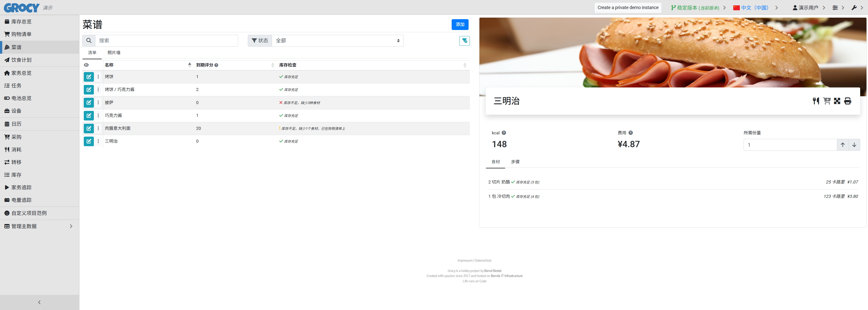Click Create a private demo instance
This screenshot has height=310, width=868.
tap(628, 7)
